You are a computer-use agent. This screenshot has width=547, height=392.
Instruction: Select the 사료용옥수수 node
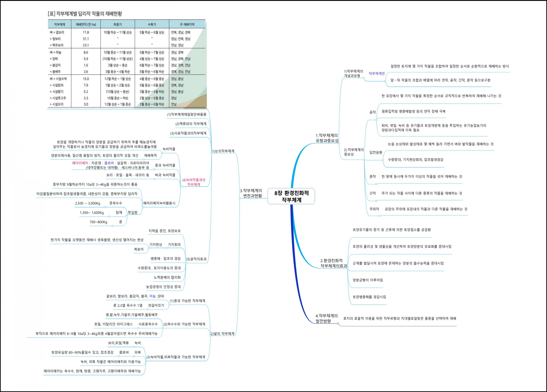click(x=148, y=324)
